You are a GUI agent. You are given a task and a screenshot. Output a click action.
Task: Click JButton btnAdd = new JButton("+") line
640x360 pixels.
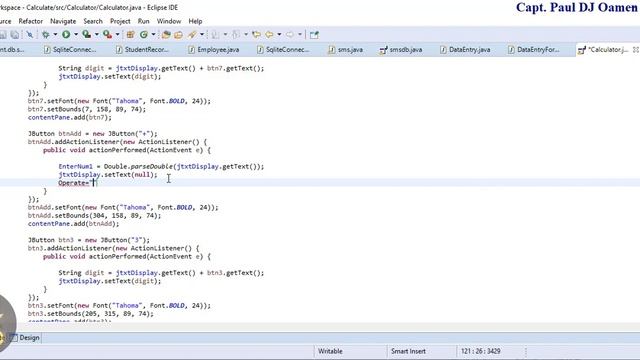(x=93, y=134)
